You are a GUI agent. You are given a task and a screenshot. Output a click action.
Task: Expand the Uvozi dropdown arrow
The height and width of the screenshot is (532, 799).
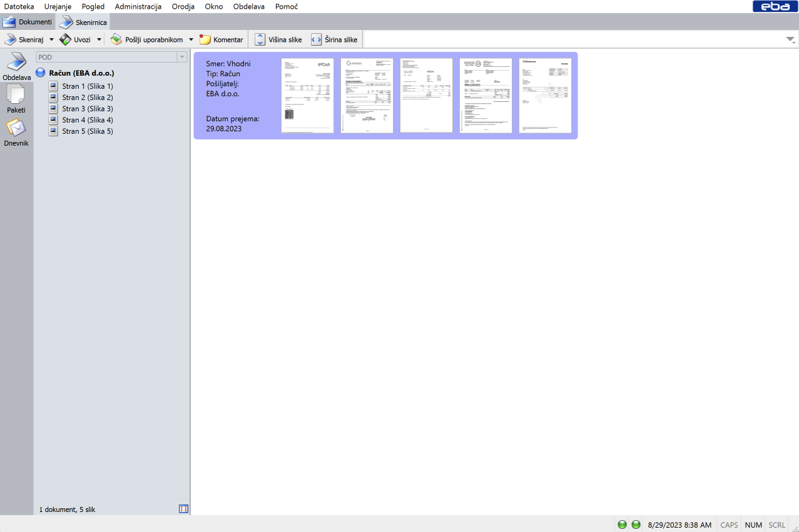99,39
